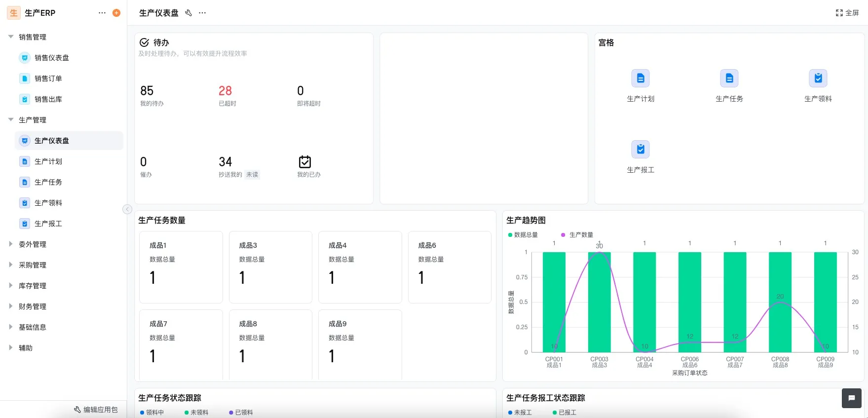Collapse the 生产管理 section
This screenshot has width=868, height=418.
click(11, 120)
